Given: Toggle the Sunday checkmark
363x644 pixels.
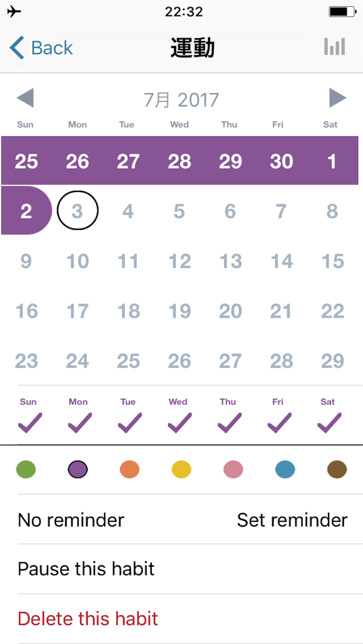Looking at the screenshot, I should tap(30, 423).
